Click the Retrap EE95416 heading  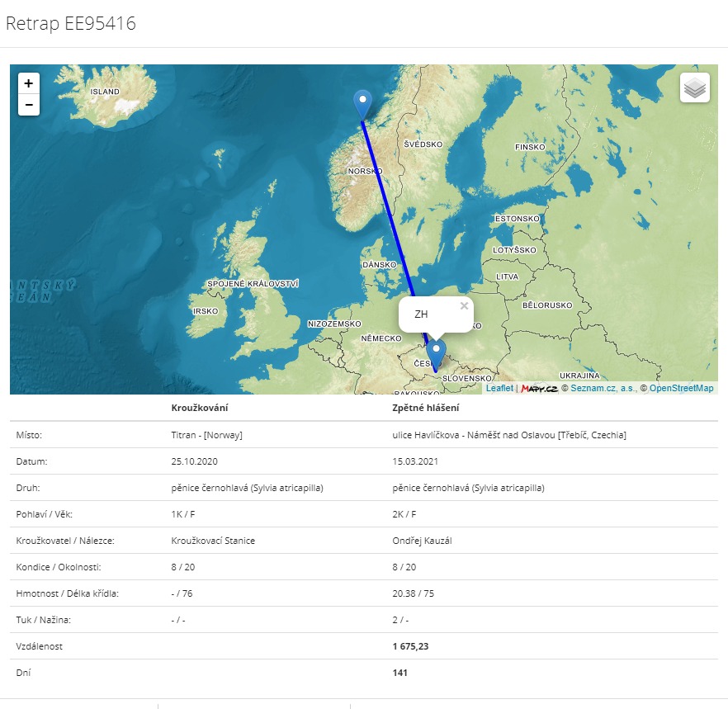click(71, 24)
